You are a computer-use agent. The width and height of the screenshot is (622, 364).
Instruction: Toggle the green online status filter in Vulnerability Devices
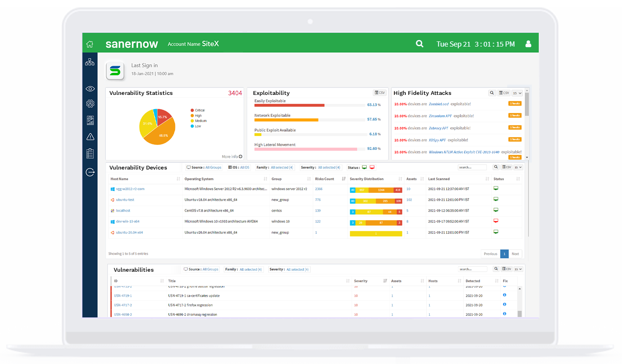(364, 167)
